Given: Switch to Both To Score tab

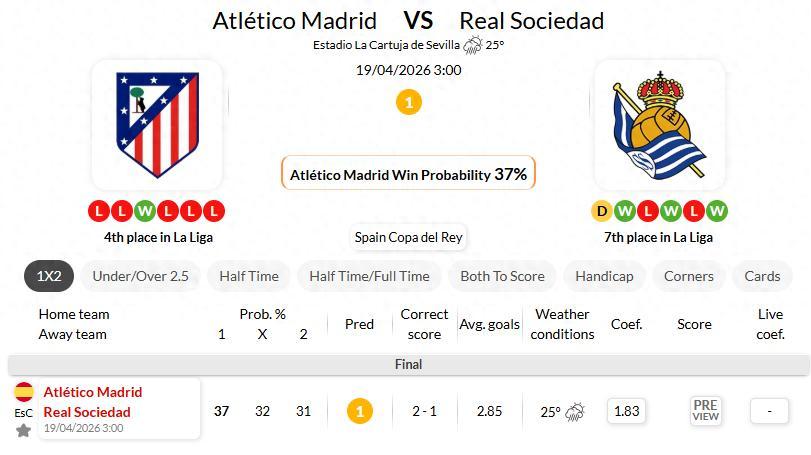Looking at the screenshot, I should coord(502,276).
